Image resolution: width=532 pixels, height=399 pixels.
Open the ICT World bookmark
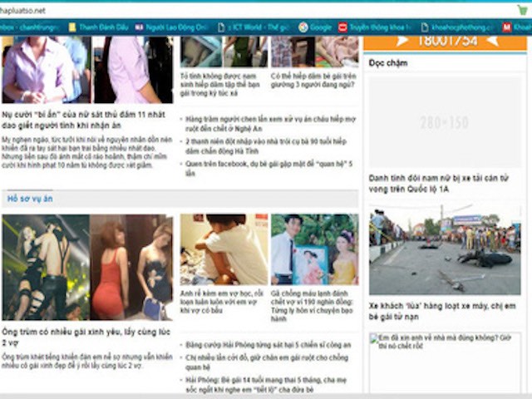point(251,27)
